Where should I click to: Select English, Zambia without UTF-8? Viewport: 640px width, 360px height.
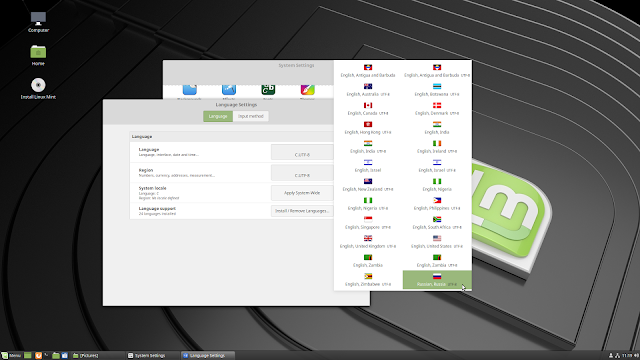[368, 261]
